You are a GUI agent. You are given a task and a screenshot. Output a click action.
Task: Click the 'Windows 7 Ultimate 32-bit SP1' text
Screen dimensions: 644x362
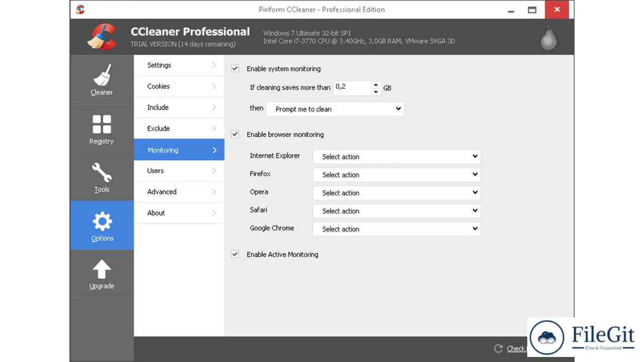(308, 33)
